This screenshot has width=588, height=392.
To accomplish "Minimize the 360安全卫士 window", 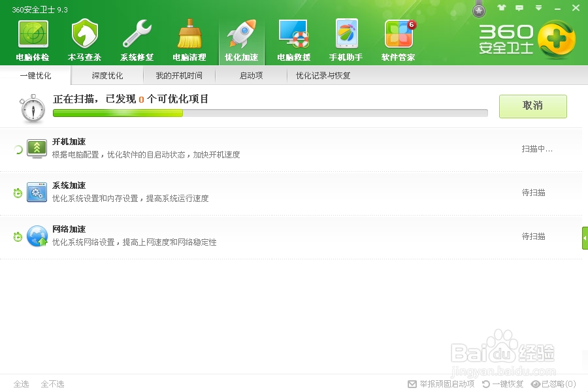I will (x=558, y=8).
